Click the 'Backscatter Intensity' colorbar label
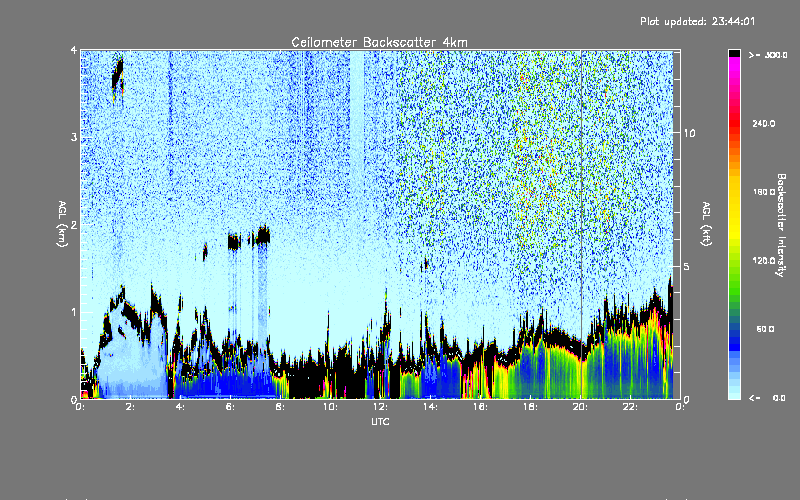 click(x=780, y=225)
